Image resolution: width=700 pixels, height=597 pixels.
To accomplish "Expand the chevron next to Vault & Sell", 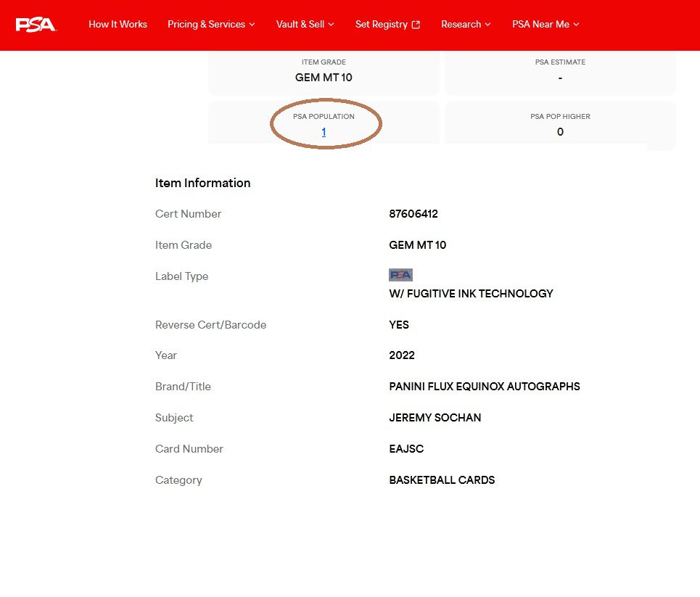I will (x=332, y=25).
